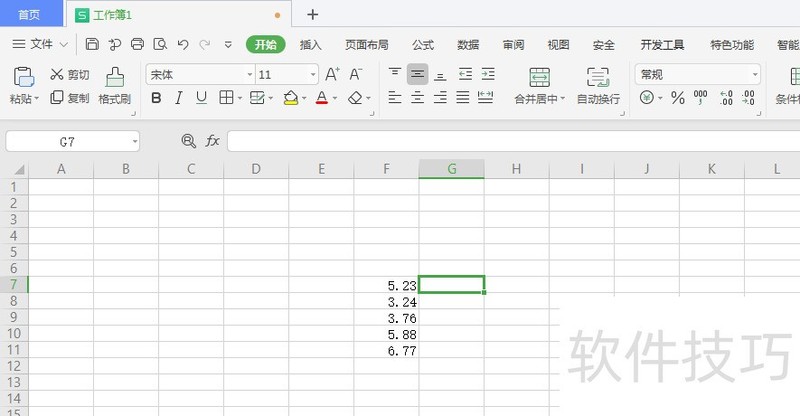Click the zoom lookup icon beside fx
The image size is (800, 416).
[x=189, y=141]
